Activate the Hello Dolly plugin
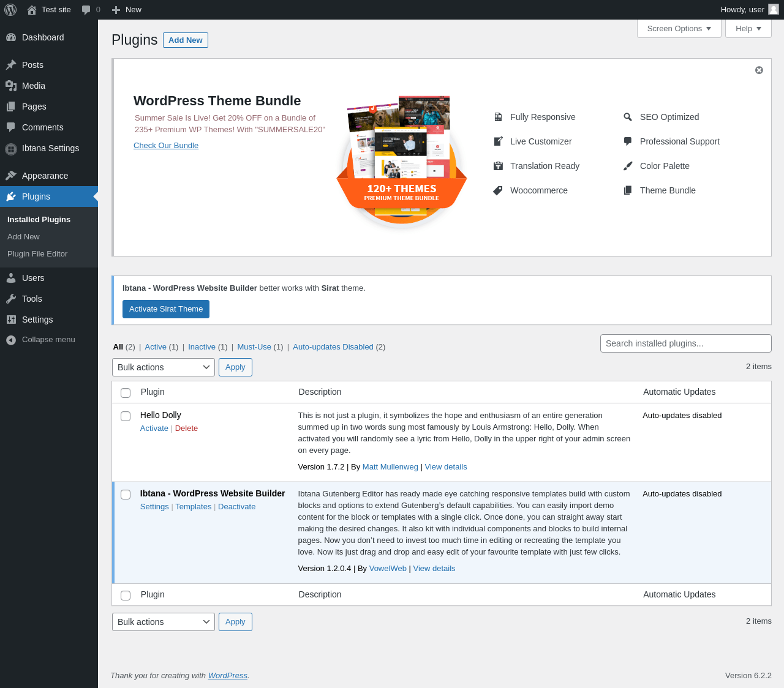 pos(154,428)
